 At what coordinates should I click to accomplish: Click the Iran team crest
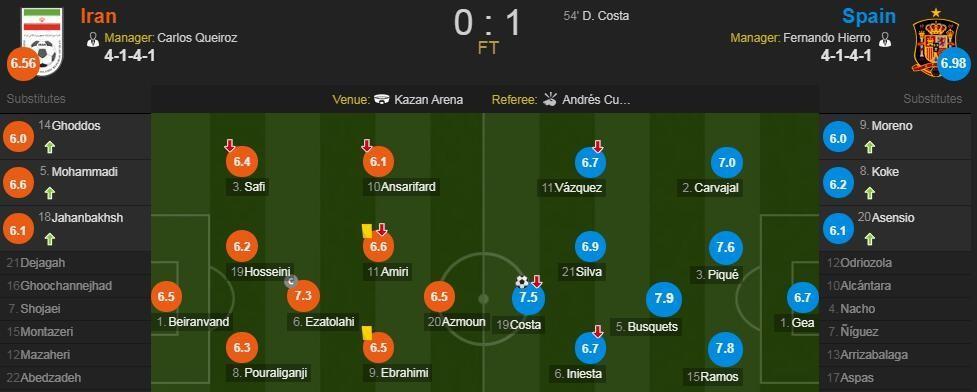(x=42, y=41)
